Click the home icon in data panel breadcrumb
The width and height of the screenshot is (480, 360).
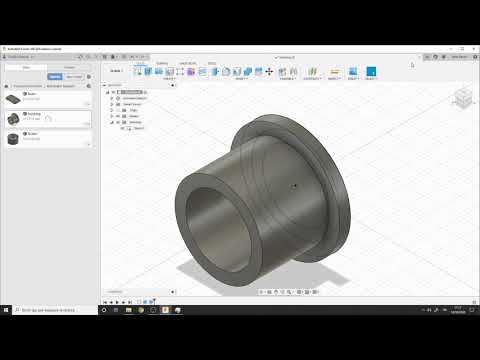click(x=6, y=86)
